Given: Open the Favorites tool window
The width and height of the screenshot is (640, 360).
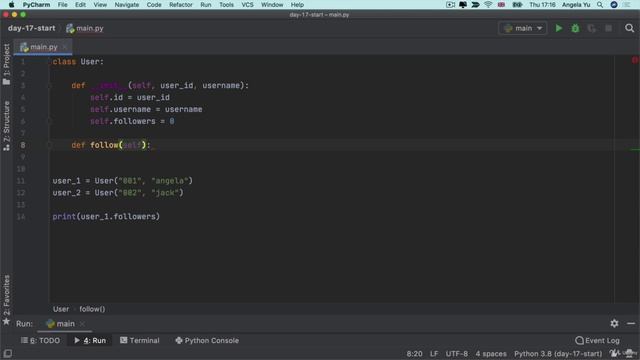Looking at the screenshot, I should tap(7, 300).
